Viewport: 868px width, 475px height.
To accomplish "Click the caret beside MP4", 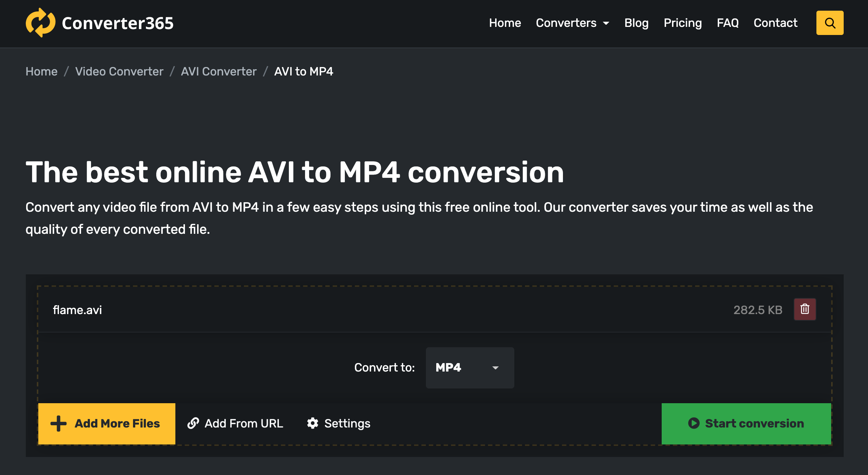I will pos(496,368).
